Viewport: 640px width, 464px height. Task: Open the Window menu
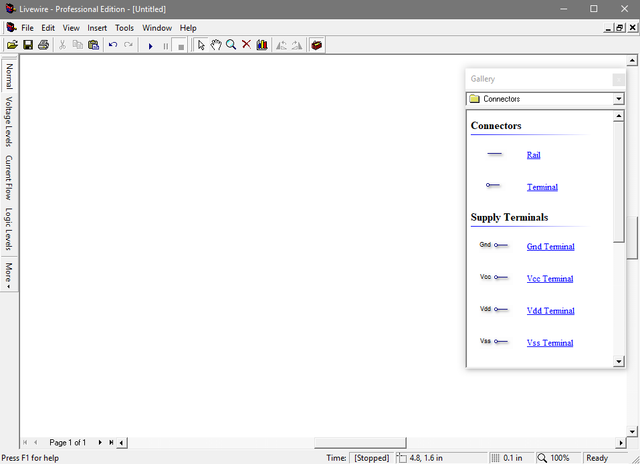(x=157, y=28)
